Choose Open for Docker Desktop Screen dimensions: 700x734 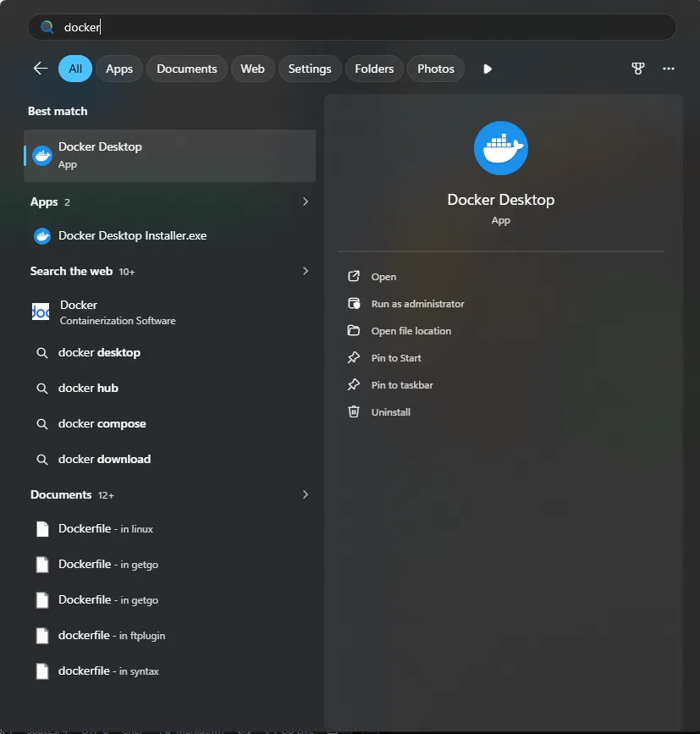[x=383, y=277]
